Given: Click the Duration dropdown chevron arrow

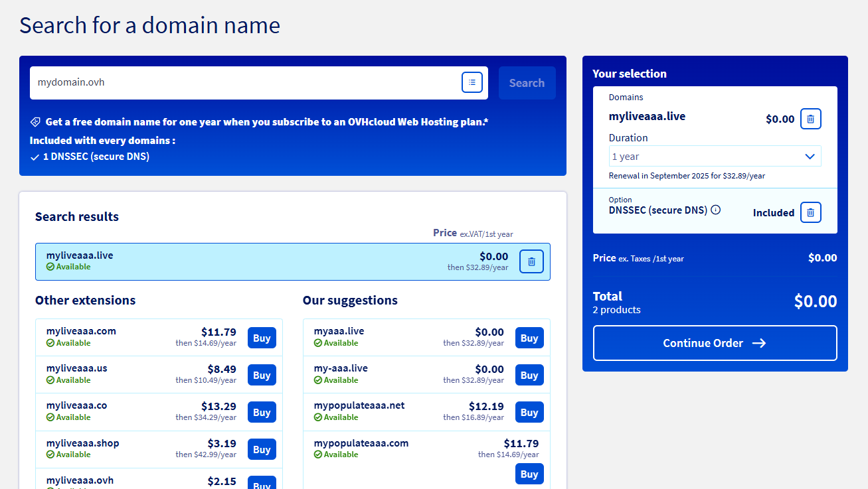Looking at the screenshot, I should coord(810,157).
